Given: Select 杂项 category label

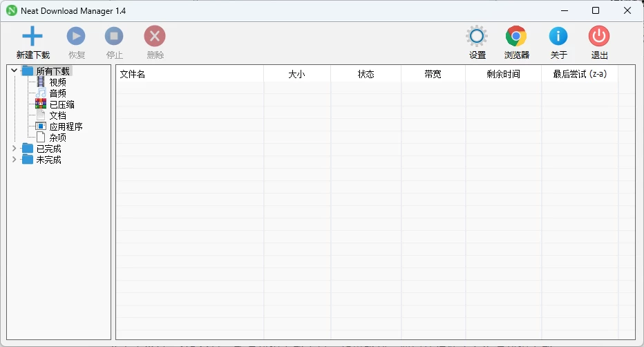Looking at the screenshot, I should point(57,138).
